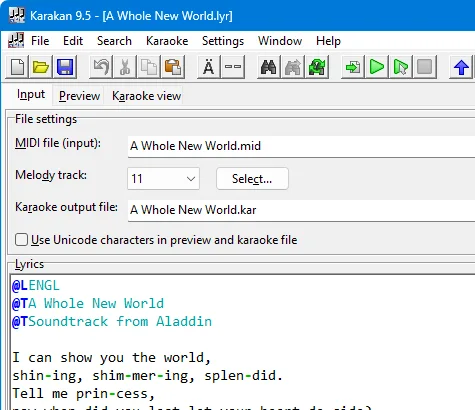475x410 pixels.
Task: Click the 'MIDI file (input):' label
Action: click(x=58, y=143)
